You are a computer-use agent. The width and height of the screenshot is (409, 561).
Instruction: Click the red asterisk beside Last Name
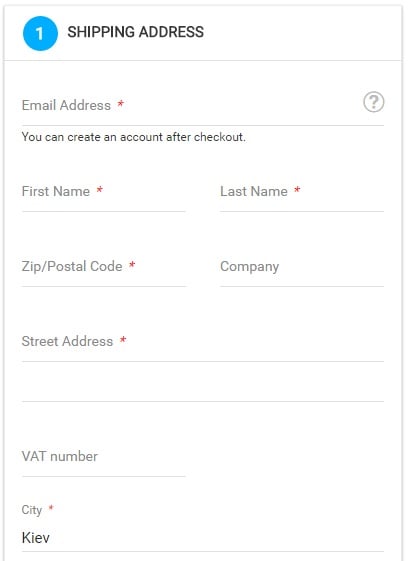click(x=297, y=190)
